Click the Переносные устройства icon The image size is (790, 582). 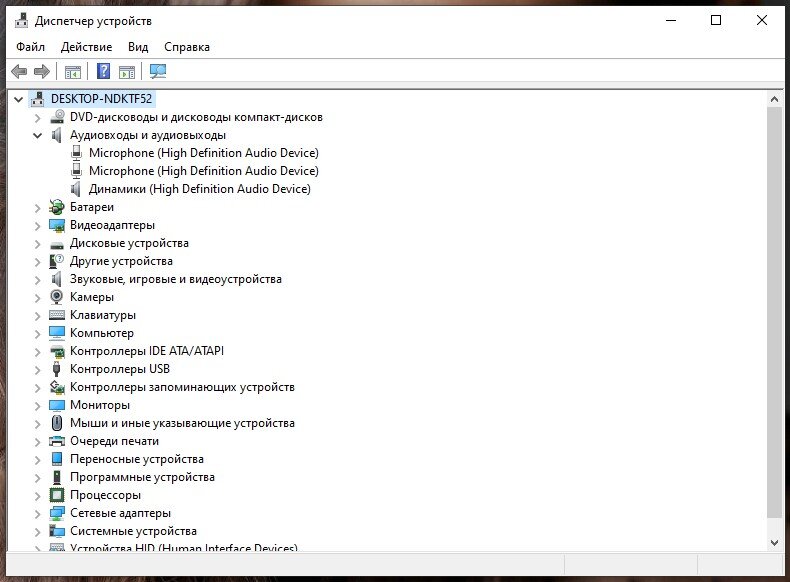tap(57, 459)
